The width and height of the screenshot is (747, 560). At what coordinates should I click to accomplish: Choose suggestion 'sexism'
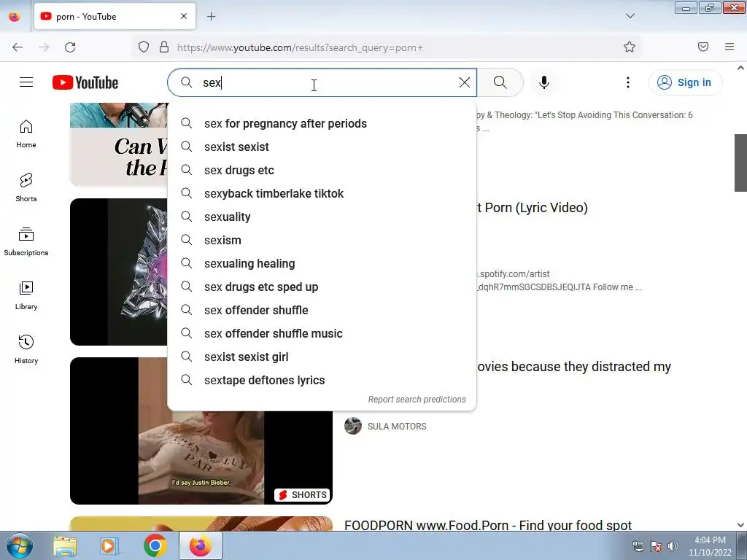point(322,240)
